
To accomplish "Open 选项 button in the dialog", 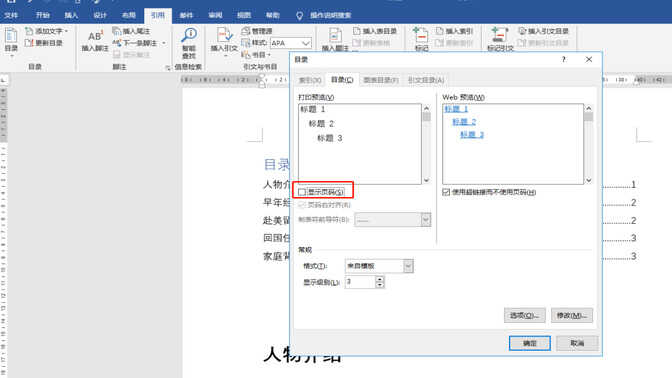I will click(x=525, y=315).
